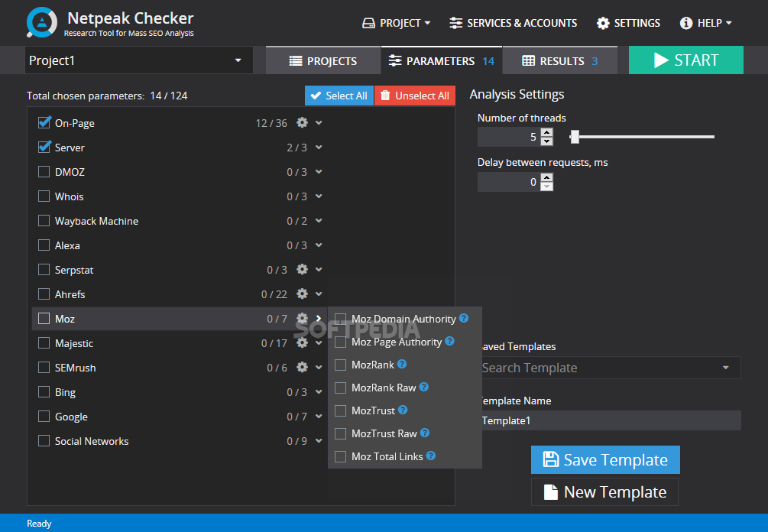Click the Unselect All button
Image resolution: width=768 pixels, height=532 pixels.
point(415,96)
